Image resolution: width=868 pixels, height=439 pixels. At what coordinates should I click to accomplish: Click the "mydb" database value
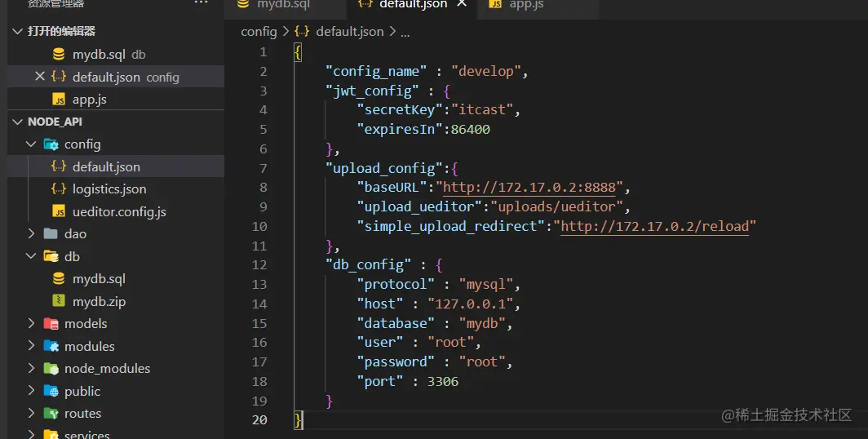click(482, 323)
